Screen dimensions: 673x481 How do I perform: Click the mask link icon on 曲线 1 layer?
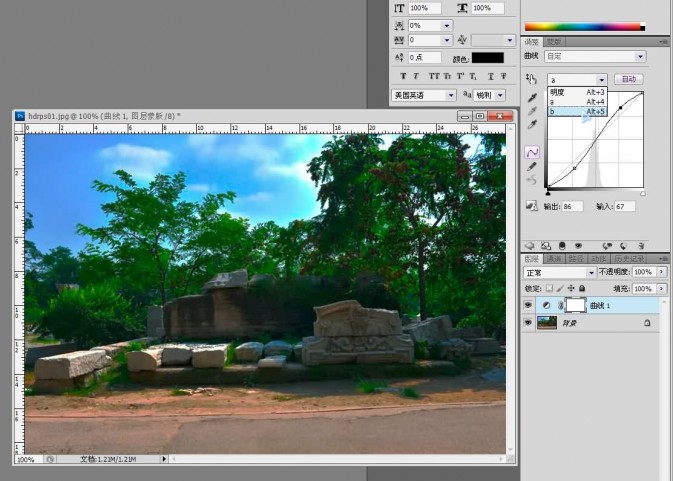pos(560,306)
